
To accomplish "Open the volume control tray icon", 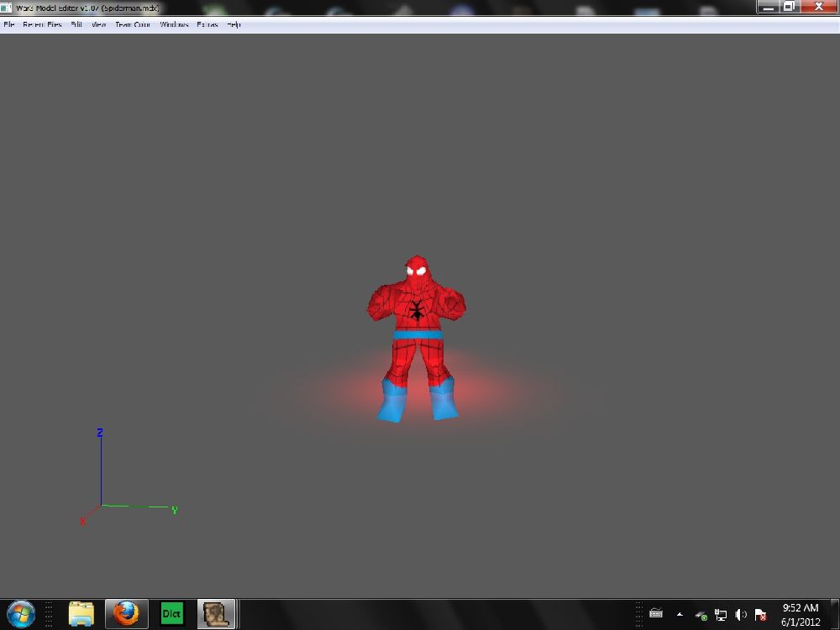I will (x=741, y=615).
